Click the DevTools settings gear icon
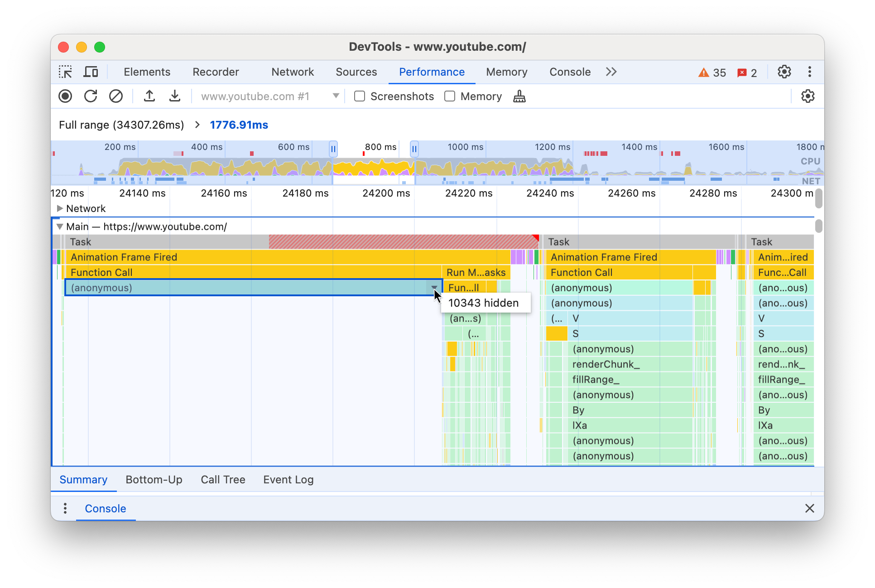Viewport: 875px width, 588px height. coord(784,72)
